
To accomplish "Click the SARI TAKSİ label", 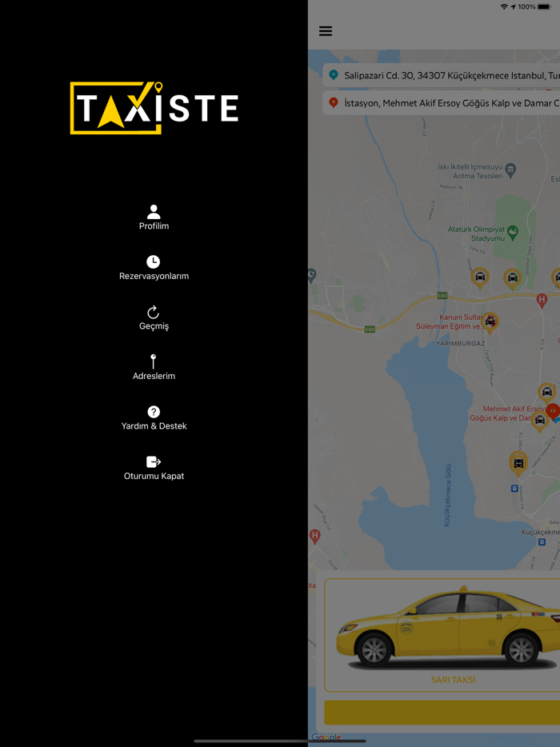I will point(453,680).
